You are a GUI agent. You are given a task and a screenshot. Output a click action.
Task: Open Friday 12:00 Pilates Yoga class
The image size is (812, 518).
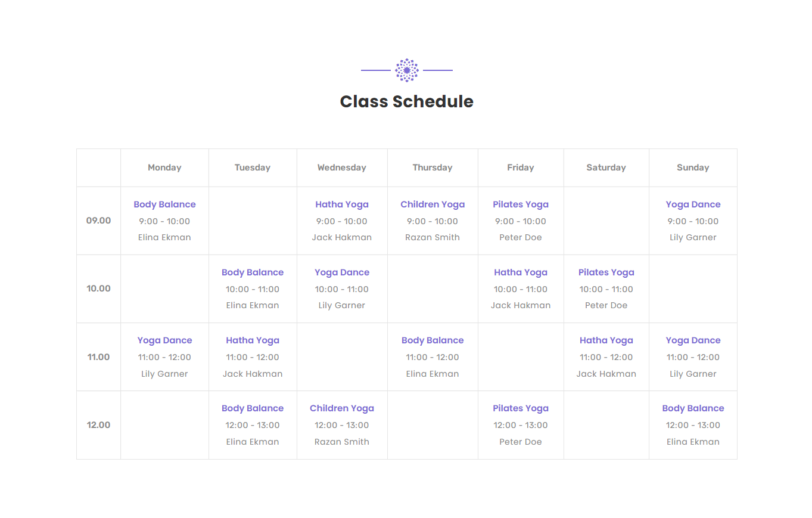521,408
